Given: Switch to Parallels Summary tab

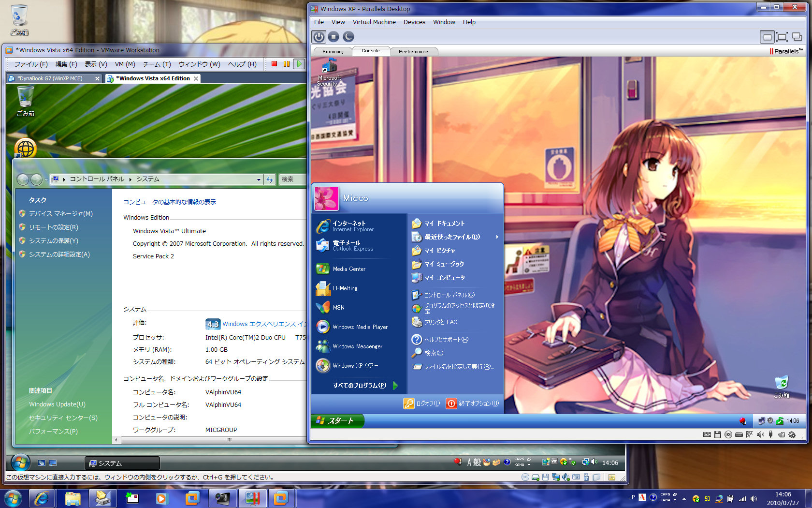Looking at the screenshot, I should (x=333, y=51).
